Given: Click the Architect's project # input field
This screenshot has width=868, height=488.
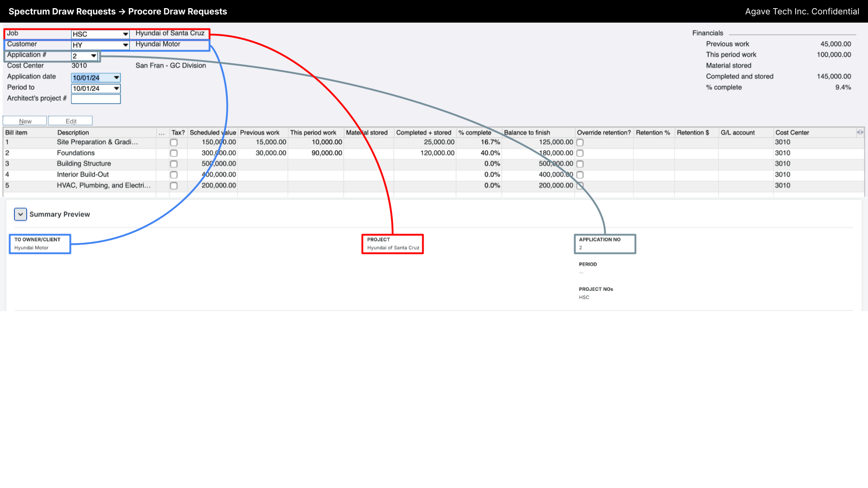Looking at the screenshot, I should [96, 99].
